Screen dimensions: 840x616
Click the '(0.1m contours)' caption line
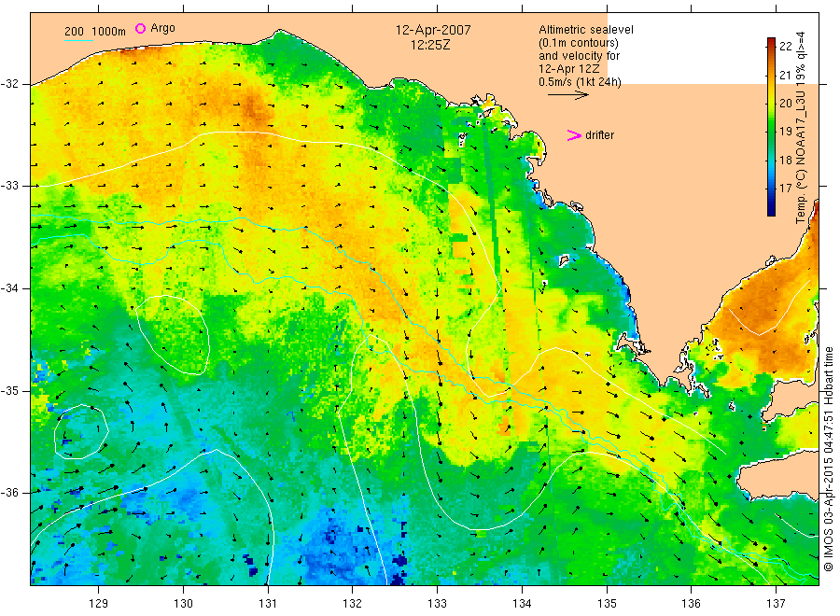point(579,43)
